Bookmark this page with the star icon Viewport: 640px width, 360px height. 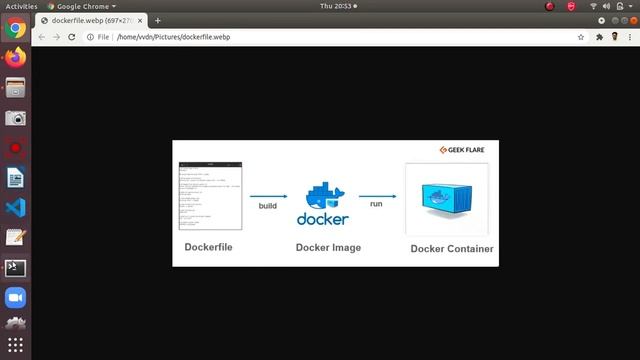coord(581,37)
